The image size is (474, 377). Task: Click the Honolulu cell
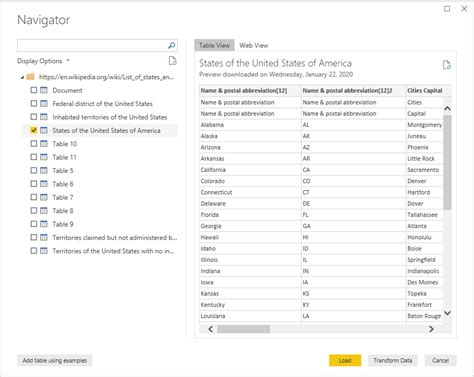point(425,237)
